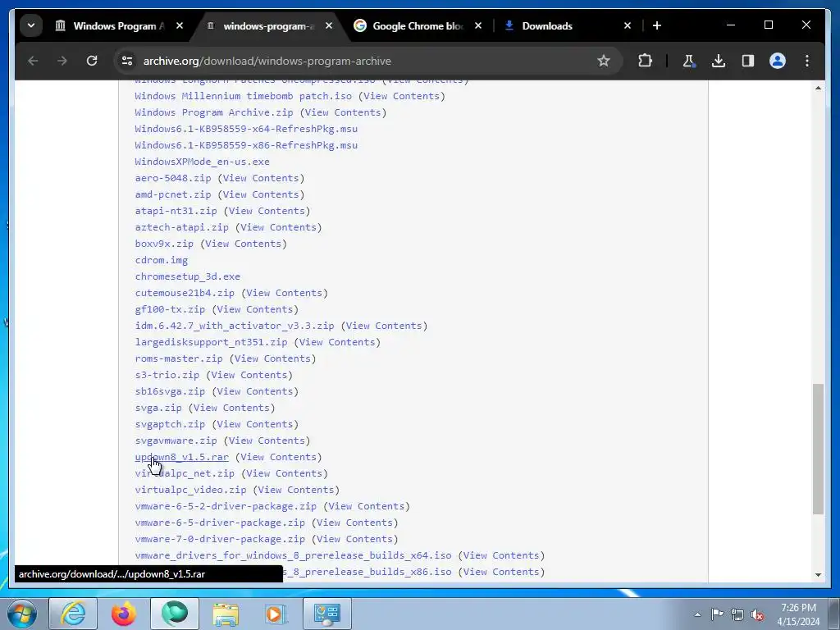View site information icon in address bar
Viewport: 840px width, 630px height.
(127, 61)
